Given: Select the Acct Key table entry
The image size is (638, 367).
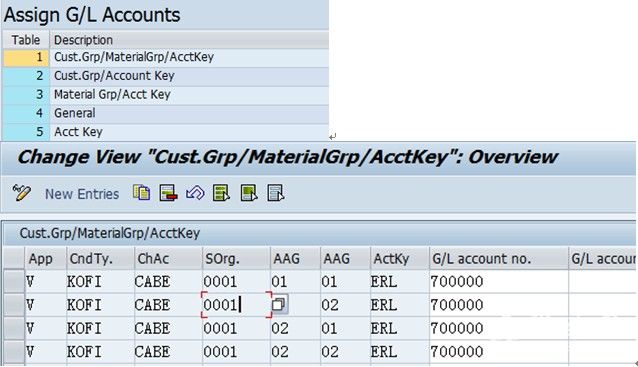Looking at the screenshot, I should pyautogui.click(x=189, y=132).
